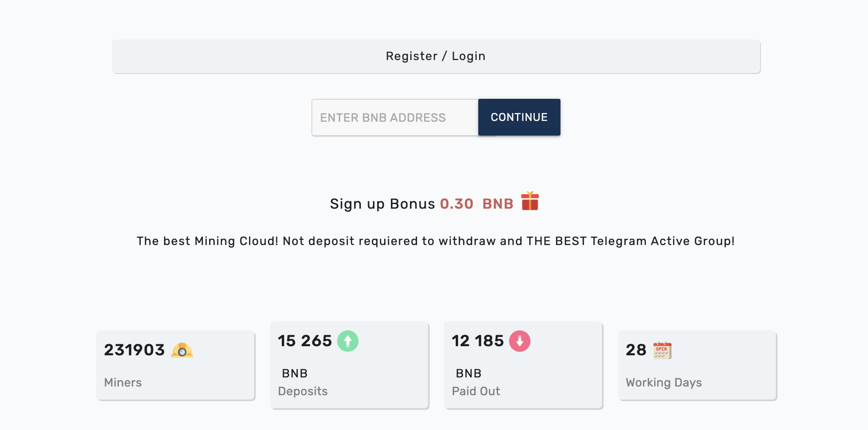Click the miner helmet icon
The height and width of the screenshot is (430, 868).
182,350
